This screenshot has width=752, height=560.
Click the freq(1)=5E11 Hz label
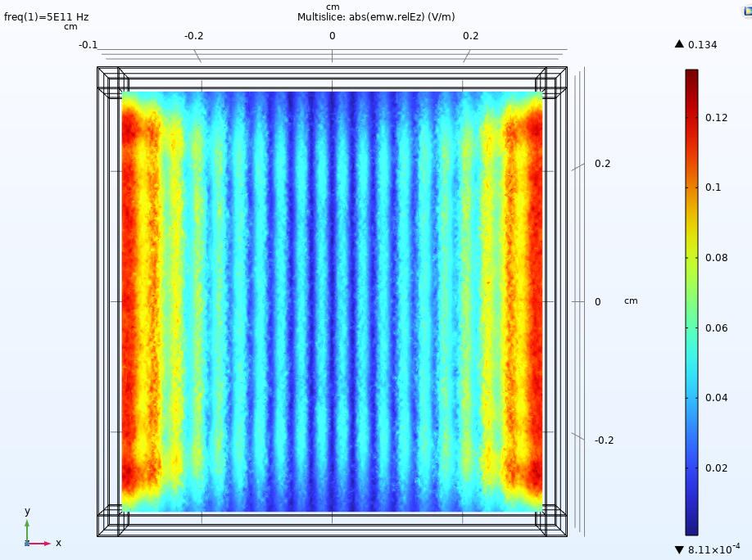pyautogui.click(x=46, y=17)
